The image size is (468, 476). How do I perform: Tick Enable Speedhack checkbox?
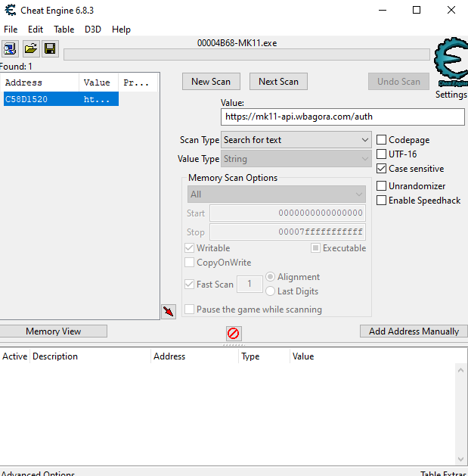pyautogui.click(x=381, y=201)
